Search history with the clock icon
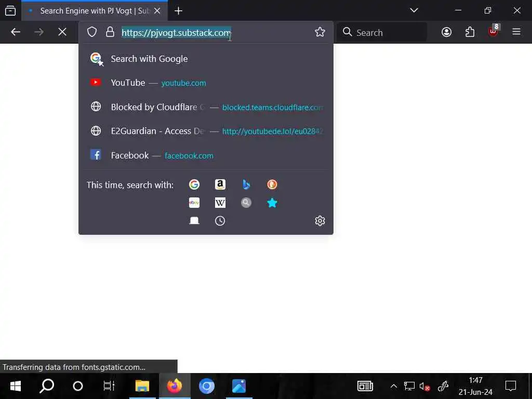 pos(220,221)
